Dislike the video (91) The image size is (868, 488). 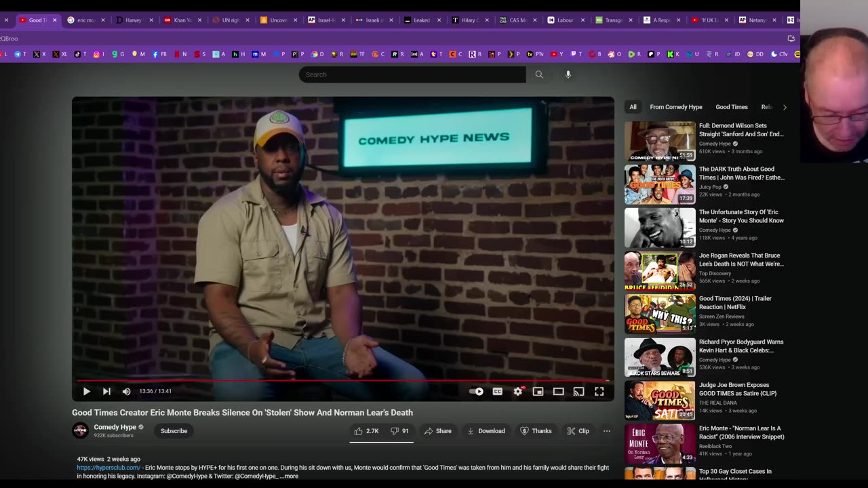coord(399,431)
